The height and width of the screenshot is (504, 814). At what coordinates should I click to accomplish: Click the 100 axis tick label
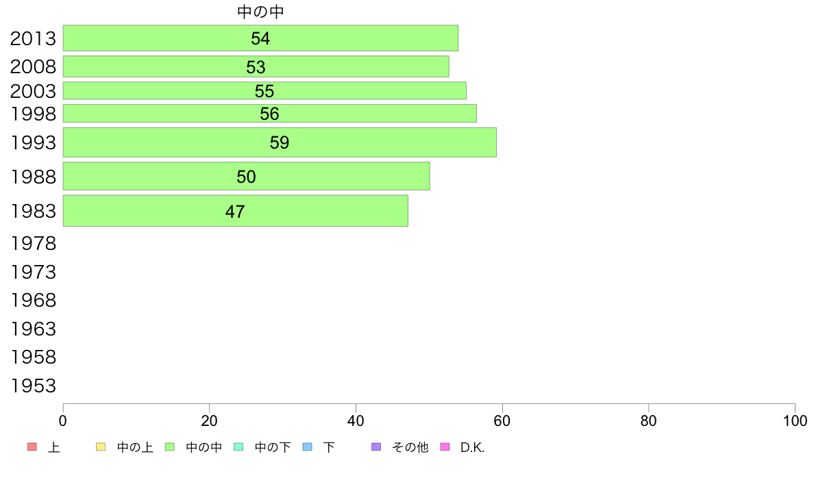(795, 421)
